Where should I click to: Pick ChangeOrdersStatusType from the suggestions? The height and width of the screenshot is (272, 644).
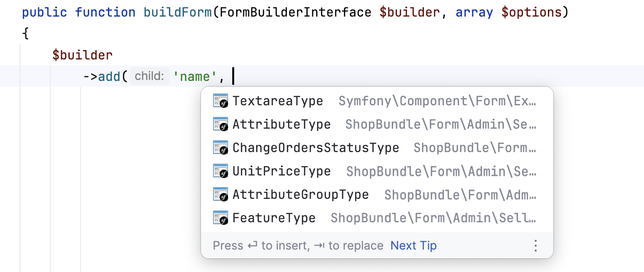(316, 148)
